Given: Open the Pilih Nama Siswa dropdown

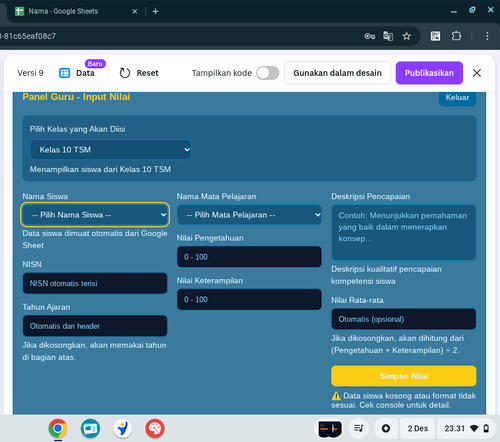Looking at the screenshot, I should point(95,215).
